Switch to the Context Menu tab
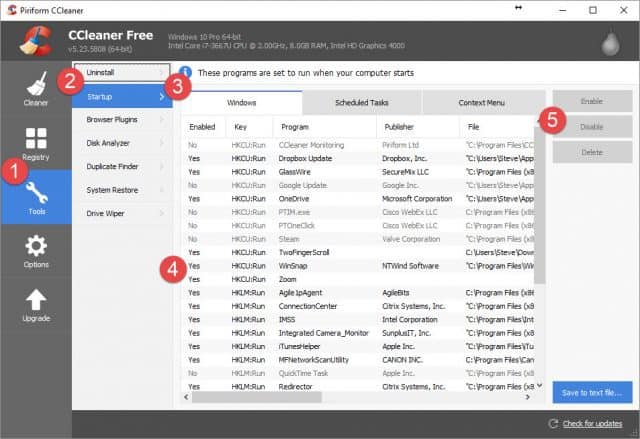The height and width of the screenshot is (439, 640). click(482, 103)
